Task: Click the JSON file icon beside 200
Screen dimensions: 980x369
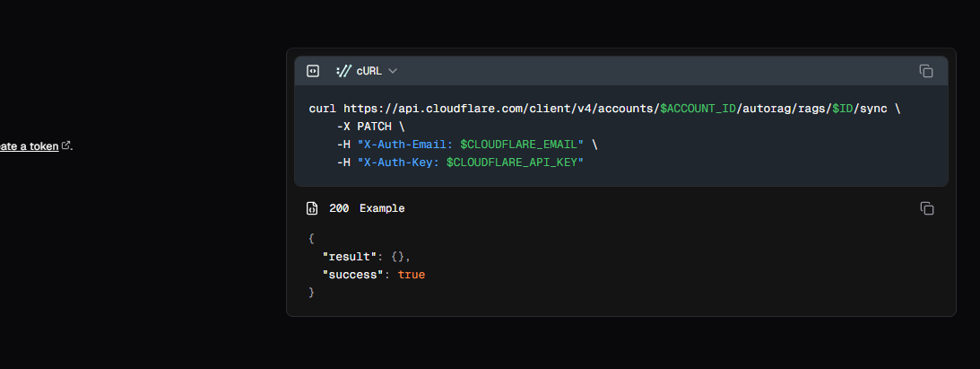Action: 312,208
